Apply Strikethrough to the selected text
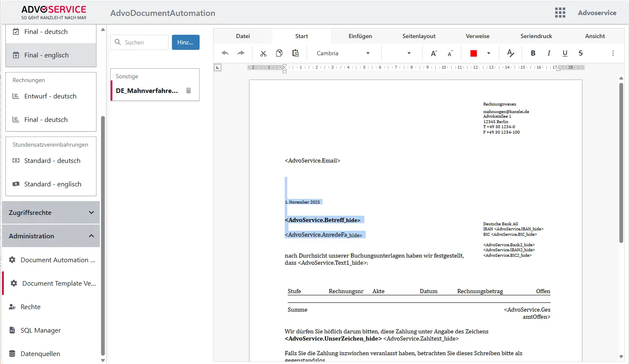The width and height of the screenshot is (629, 364). [580, 53]
